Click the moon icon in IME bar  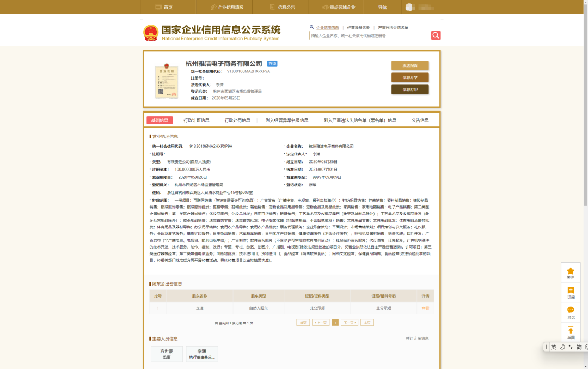(562, 347)
